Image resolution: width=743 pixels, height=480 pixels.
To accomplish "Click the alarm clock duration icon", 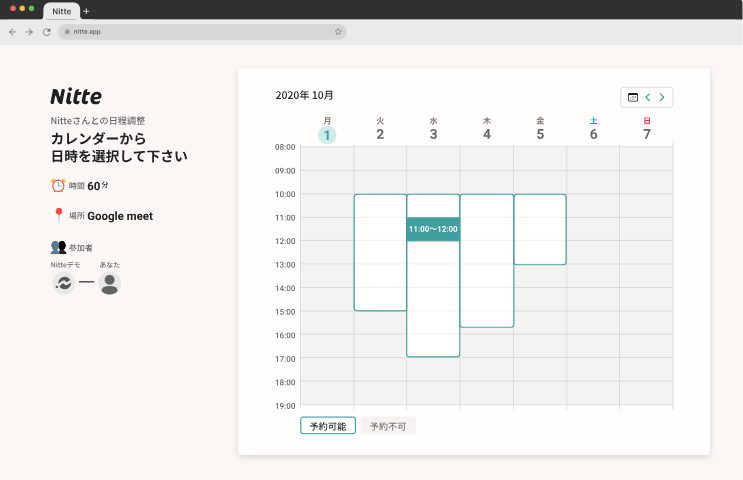I will pos(58,185).
